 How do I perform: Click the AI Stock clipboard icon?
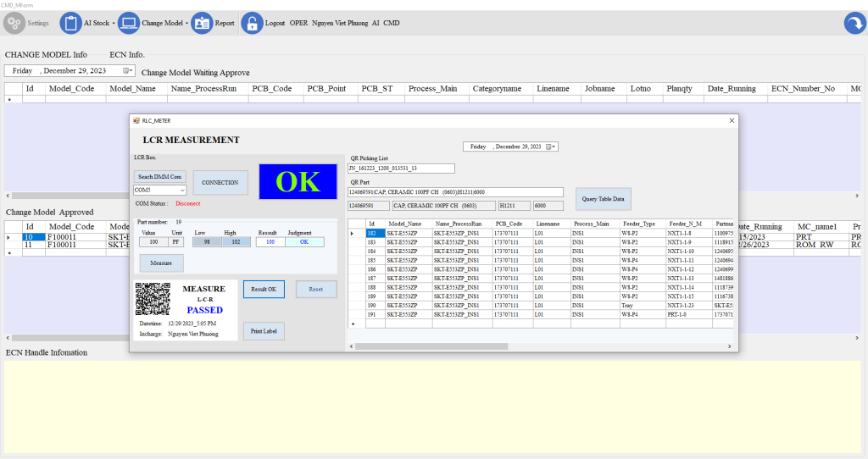click(x=70, y=23)
